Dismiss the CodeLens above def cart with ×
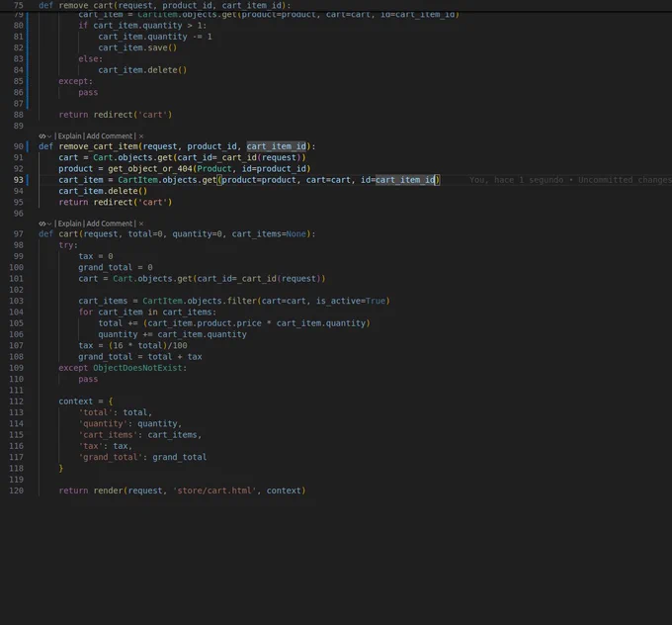Viewport: 672px width, 625px height. [x=141, y=223]
